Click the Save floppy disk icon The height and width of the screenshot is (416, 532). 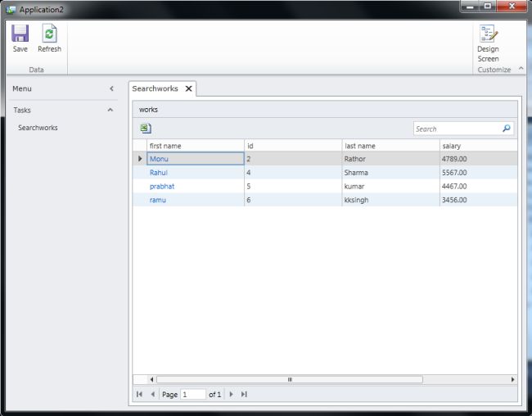click(x=20, y=33)
